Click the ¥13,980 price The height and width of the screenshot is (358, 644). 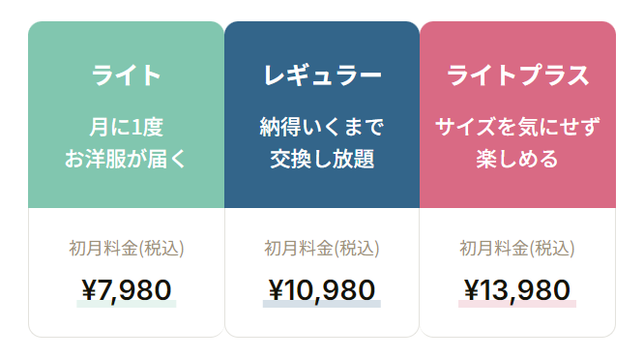tap(517, 290)
